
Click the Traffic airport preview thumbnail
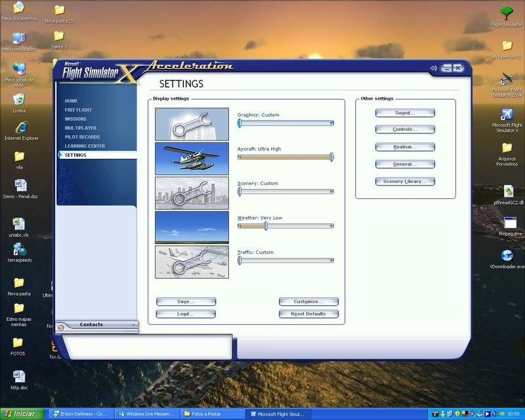[192, 262]
